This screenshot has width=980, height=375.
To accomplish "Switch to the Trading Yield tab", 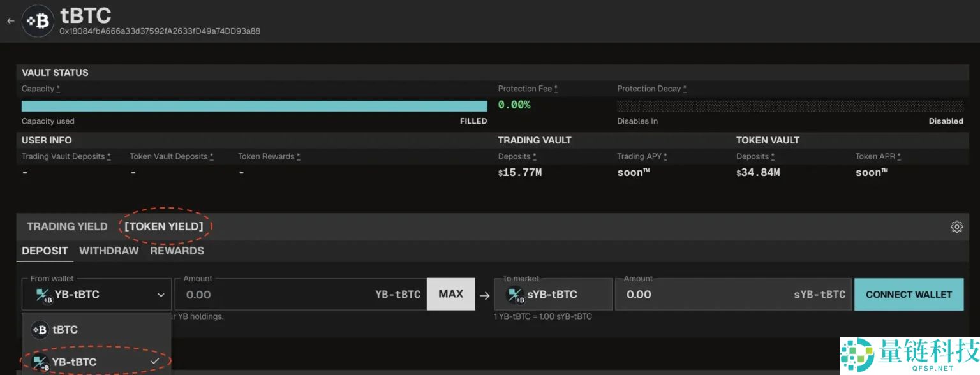I will pyautogui.click(x=67, y=226).
